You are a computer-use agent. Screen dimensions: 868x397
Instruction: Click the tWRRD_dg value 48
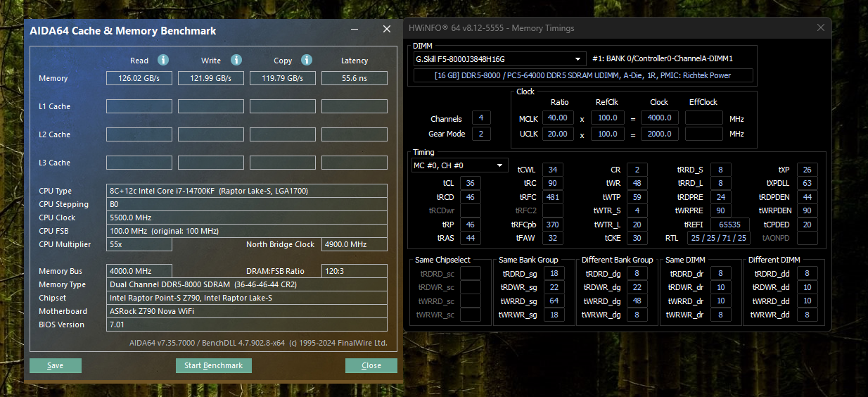click(x=637, y=301)
